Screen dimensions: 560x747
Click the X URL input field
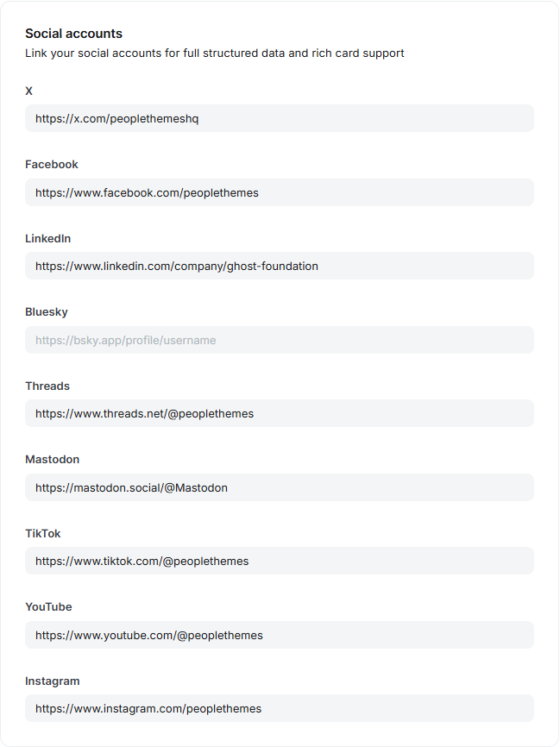280,118
